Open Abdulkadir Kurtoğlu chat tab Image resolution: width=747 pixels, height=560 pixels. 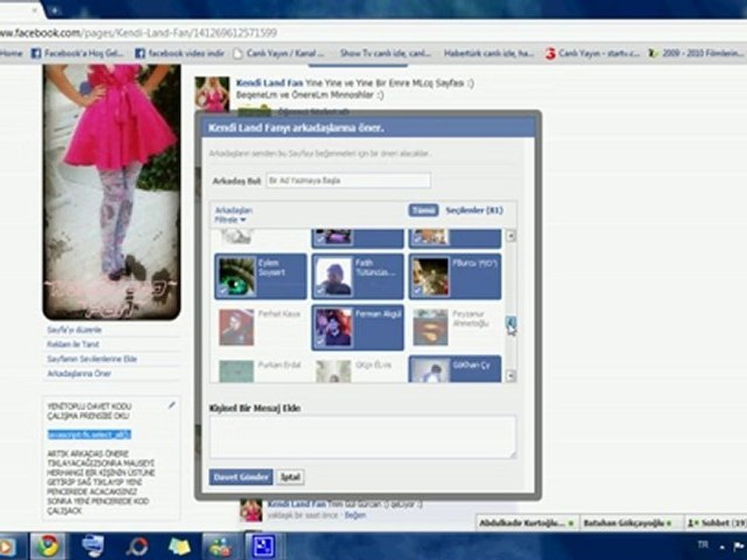[527, 523]
